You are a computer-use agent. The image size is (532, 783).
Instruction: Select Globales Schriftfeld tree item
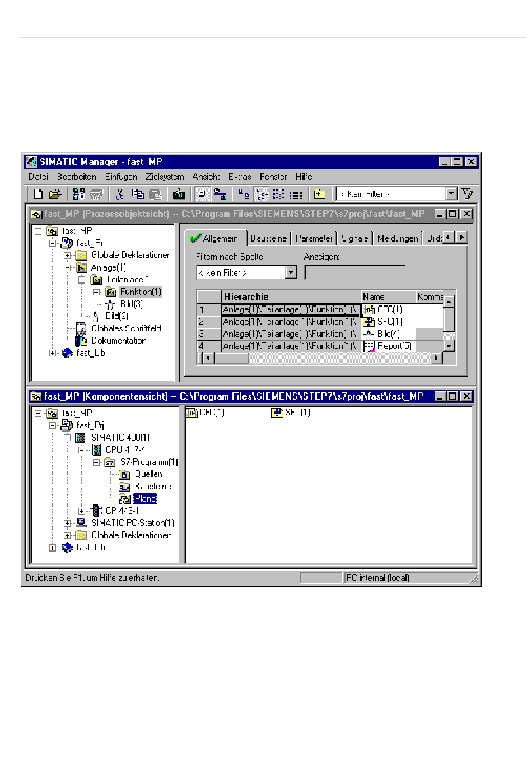click(x=126, y=328)
